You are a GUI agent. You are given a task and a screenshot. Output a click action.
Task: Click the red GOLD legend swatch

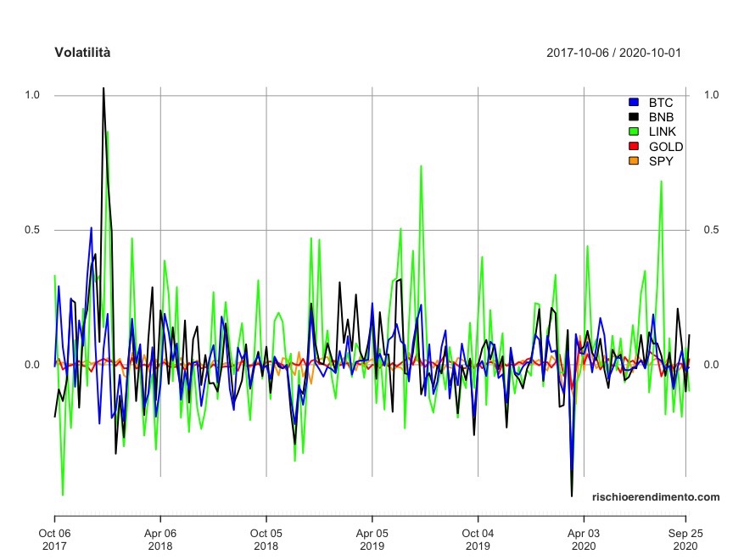[633, 147]
